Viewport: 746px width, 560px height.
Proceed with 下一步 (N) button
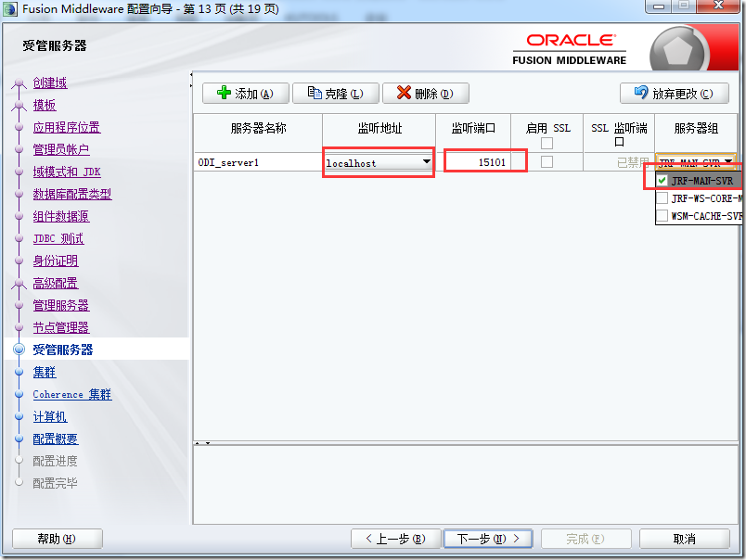(488, 539)
